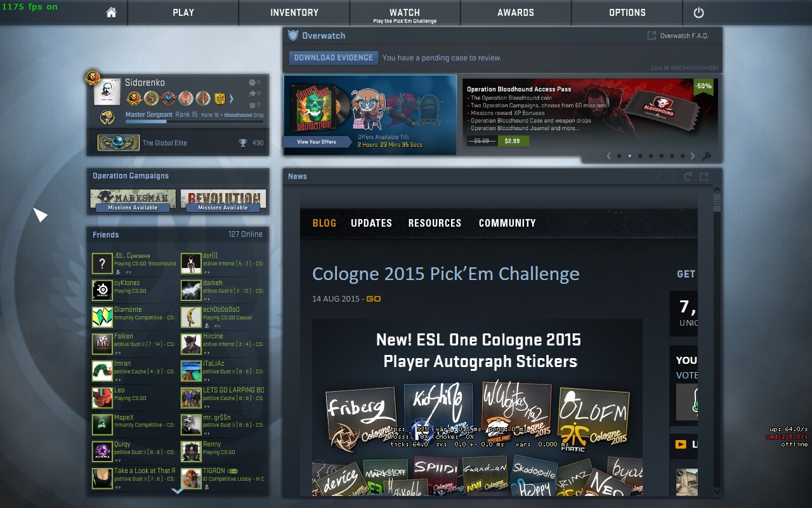Click the operation coin badge above avatar
Screen dimensions: 812x508
point(93,78)
